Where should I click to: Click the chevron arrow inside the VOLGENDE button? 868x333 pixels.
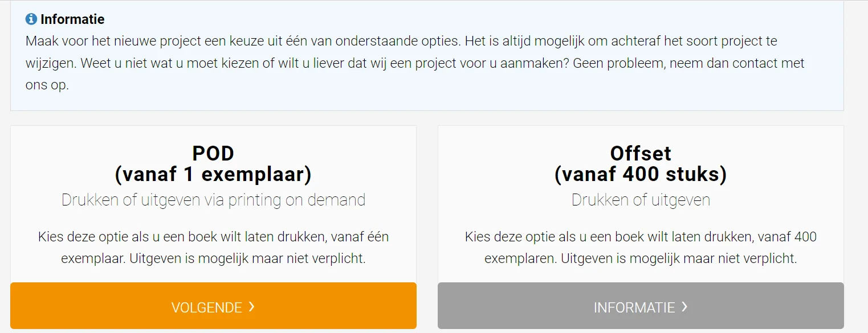(x=251, y=307)
